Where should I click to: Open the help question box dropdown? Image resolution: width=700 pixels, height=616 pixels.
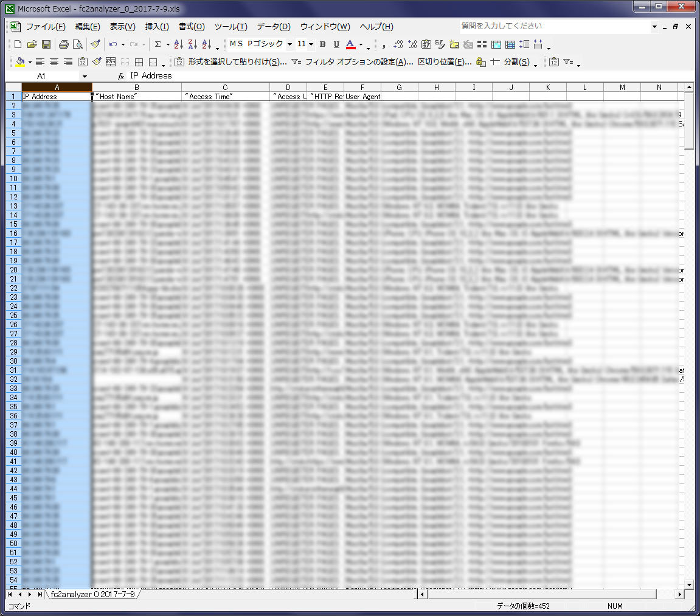tap(654, 27)
